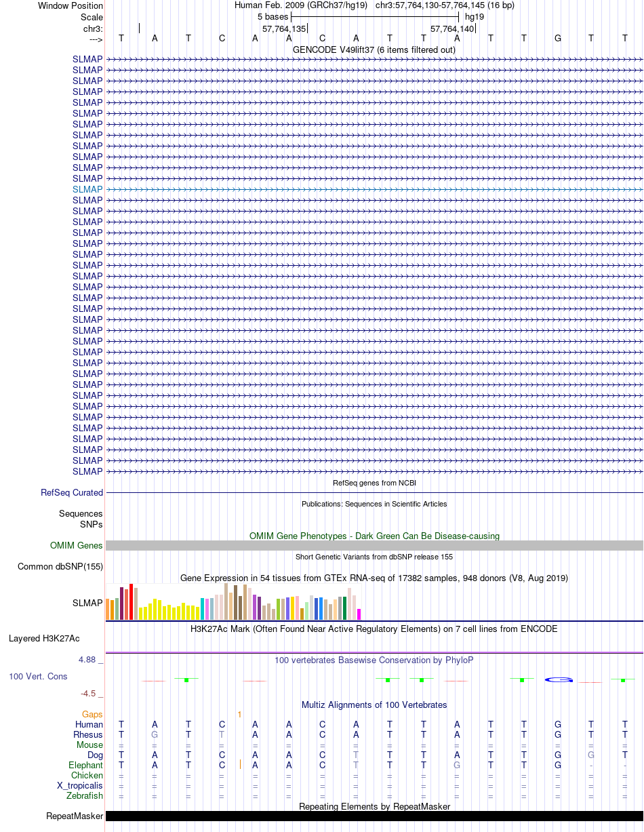Viewport: 644px width, 832px height.
Task: Select the Human alignment row label
Action: (89, 725)
